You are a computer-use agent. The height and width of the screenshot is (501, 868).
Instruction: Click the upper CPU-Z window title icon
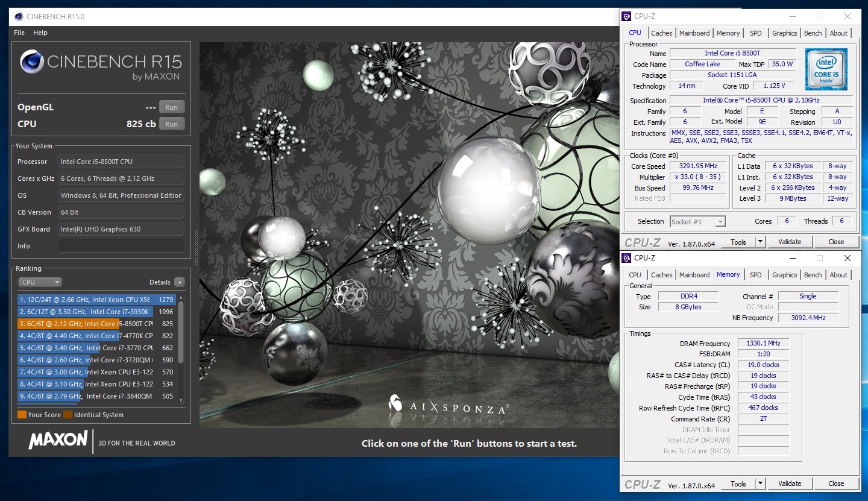627,16
